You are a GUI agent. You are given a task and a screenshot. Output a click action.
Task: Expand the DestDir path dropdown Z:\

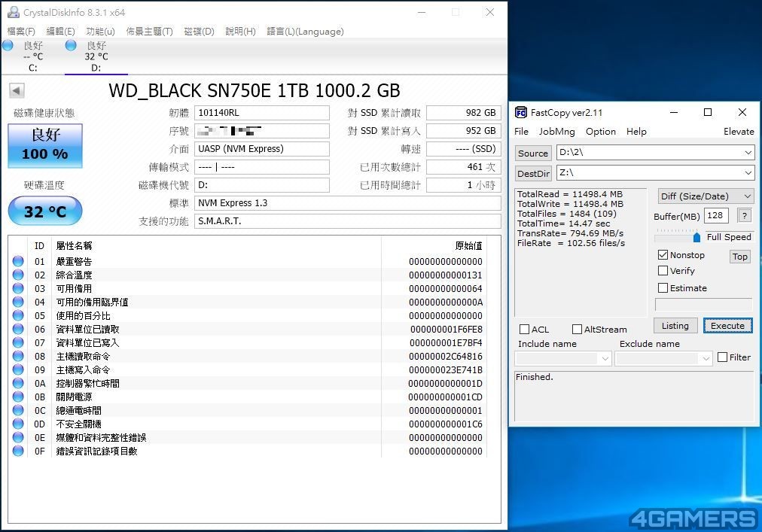pos(748,173)
